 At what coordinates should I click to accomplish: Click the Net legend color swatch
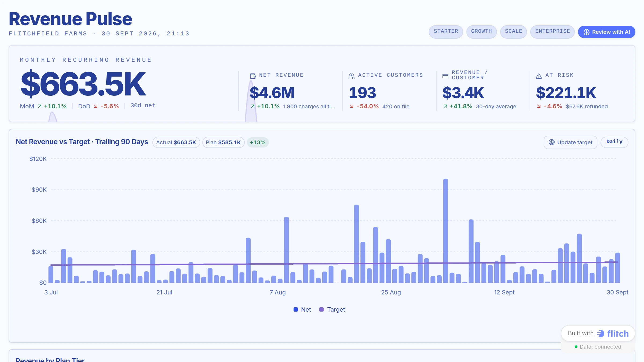click(296, 309)
